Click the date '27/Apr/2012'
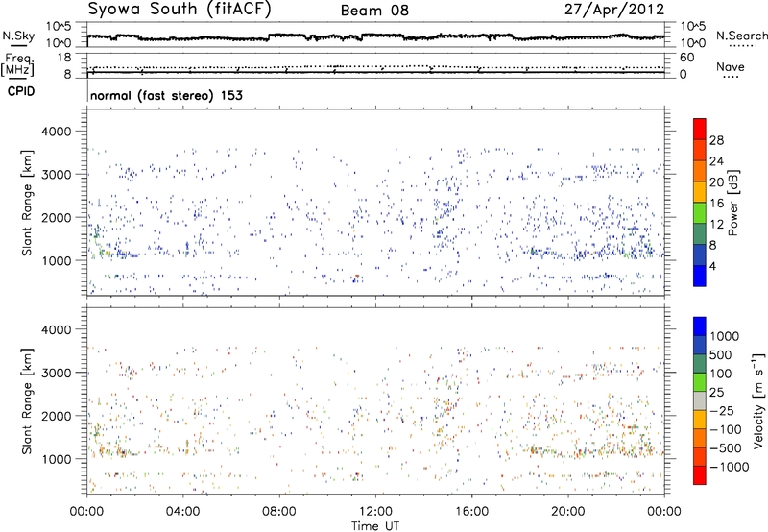This screenshot has height=532, width=768. [614, 10]
